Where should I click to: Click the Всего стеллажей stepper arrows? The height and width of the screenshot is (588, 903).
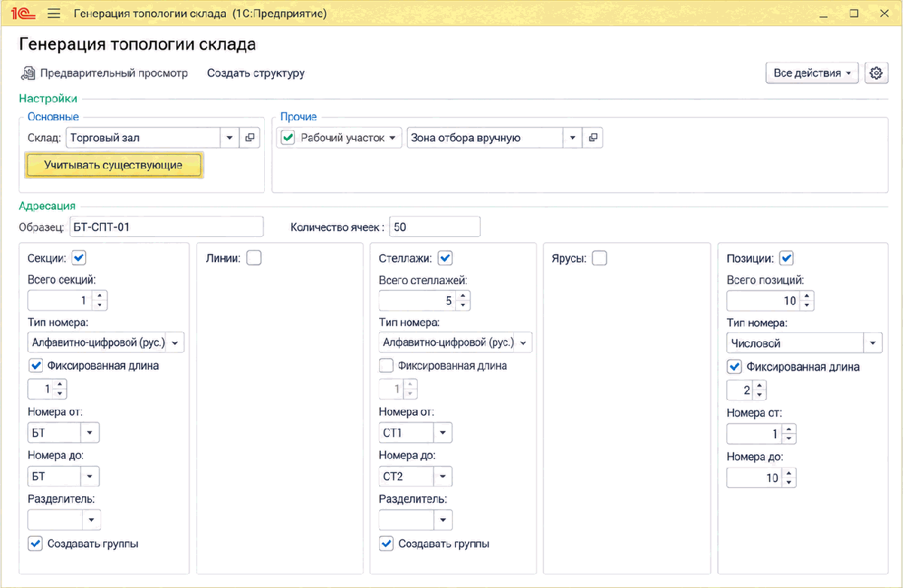coord(464,301)
